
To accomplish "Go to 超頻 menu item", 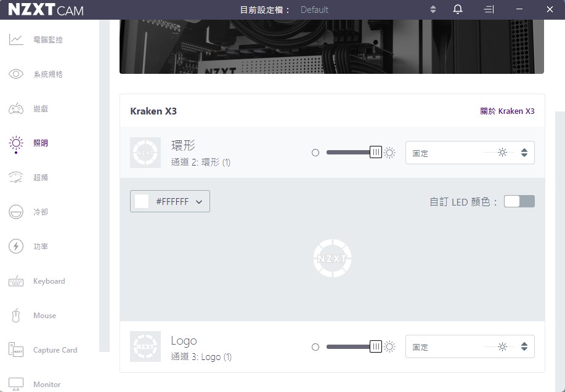I will point(41,177).
